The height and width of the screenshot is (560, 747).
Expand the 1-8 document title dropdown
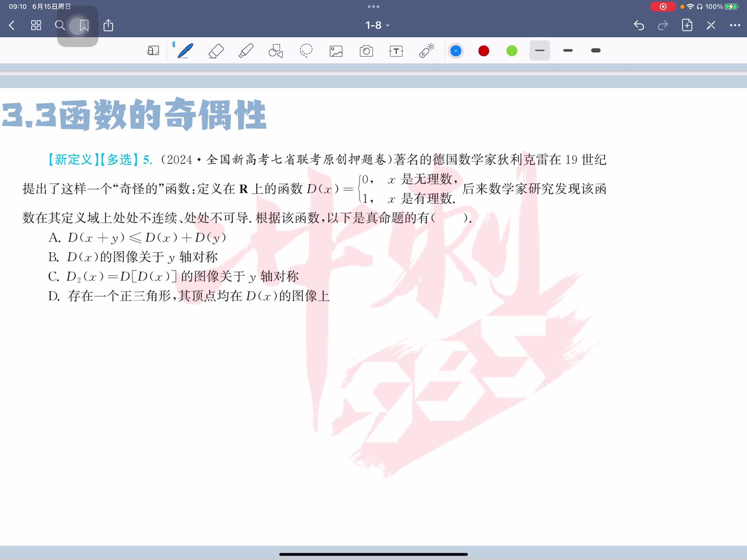377,25
